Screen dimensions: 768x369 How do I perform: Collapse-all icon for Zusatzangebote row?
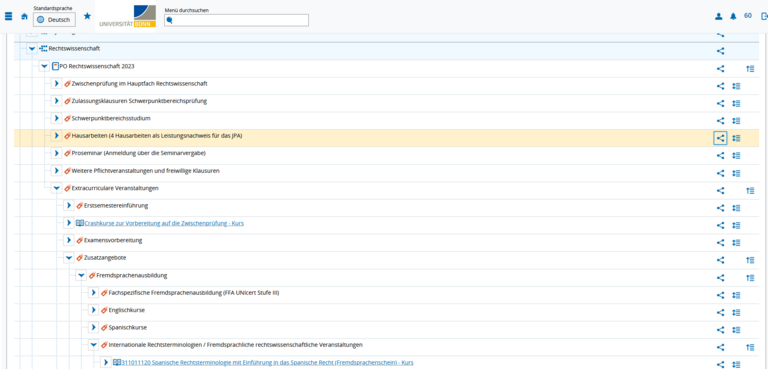(750, 260)
